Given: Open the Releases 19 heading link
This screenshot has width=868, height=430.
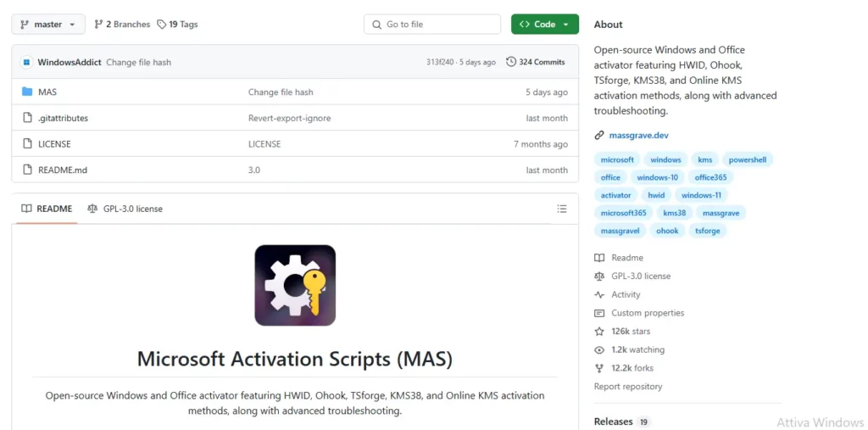Looking at the screenshot, I should [621, 422].
